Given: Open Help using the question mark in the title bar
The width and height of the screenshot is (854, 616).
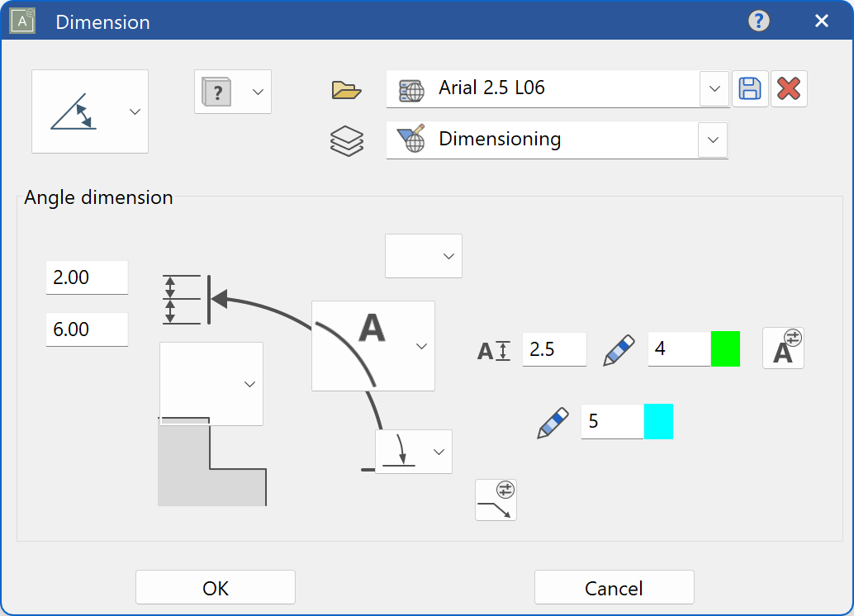Looking at the screenshot, I should coord(758,21).
